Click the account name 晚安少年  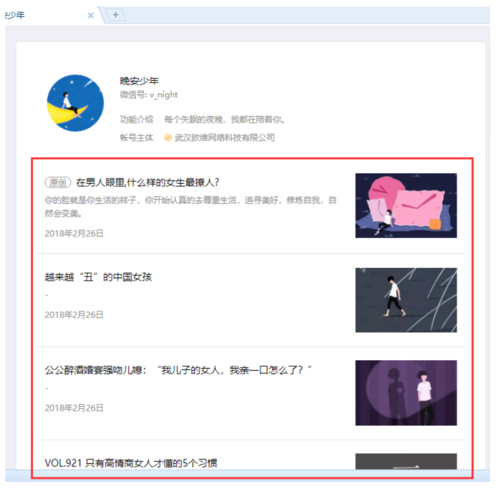[139, 81]
